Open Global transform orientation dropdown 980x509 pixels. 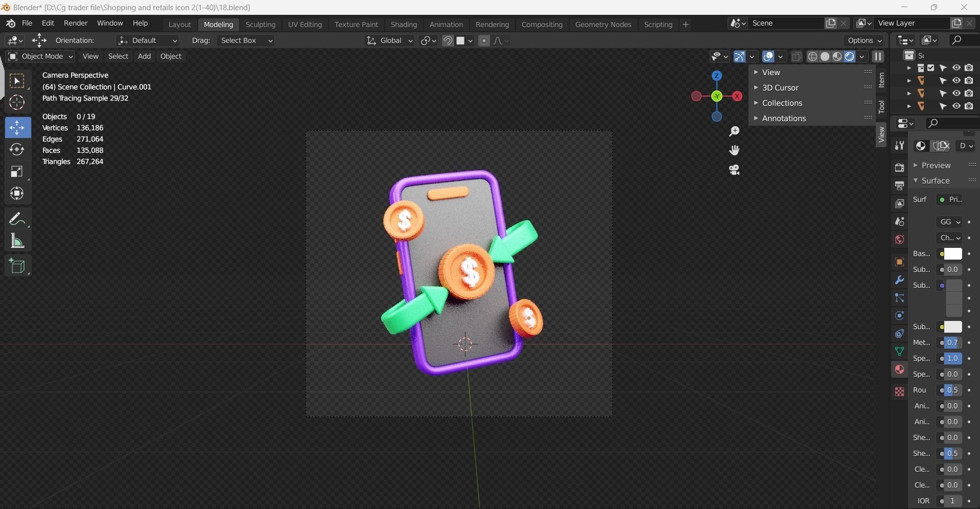point(390,40)
